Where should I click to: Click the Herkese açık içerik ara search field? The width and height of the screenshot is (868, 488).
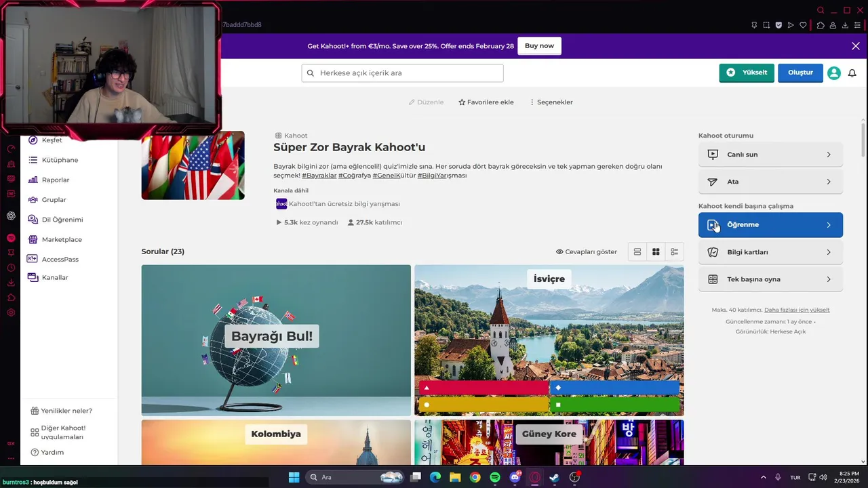click(402, 73)
